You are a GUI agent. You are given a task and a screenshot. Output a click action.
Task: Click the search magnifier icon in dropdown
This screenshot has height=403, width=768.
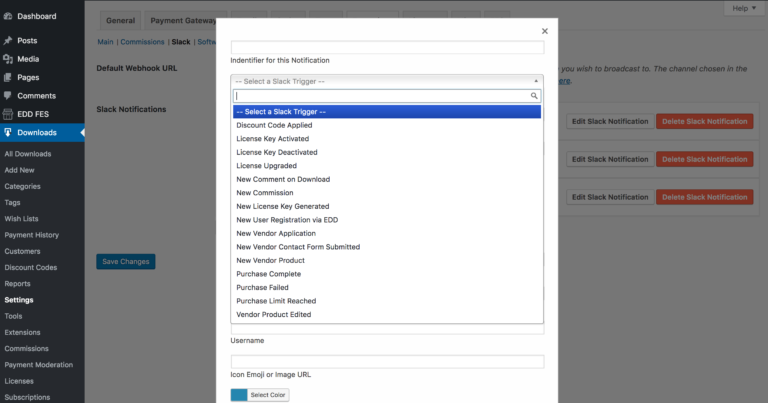(534, 96)
